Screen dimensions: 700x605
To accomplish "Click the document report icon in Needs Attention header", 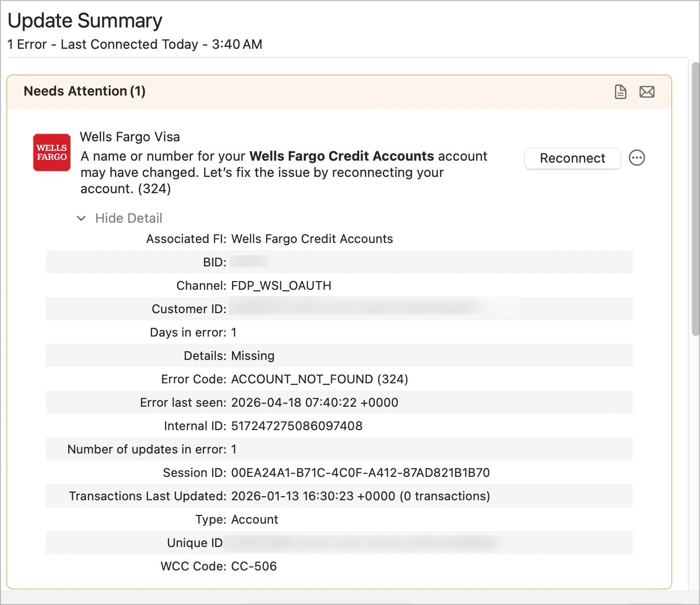I will tap(620, 92).
